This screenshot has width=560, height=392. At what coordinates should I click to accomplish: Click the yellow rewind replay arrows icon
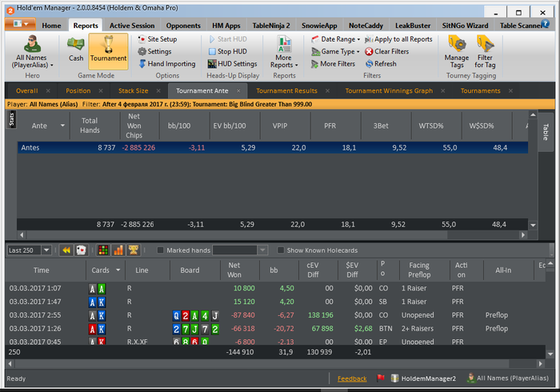[x=66, y=250]
